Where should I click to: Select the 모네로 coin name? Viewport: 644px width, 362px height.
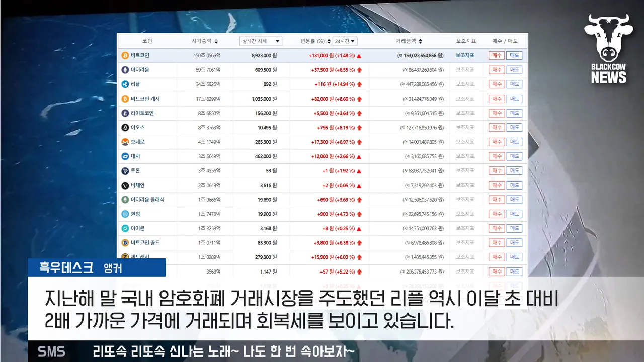pos(138,142)
